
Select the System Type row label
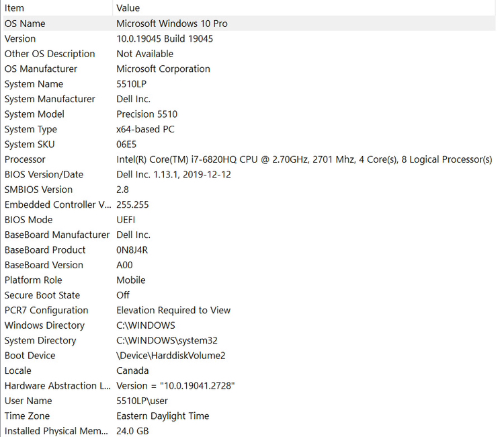(x=30, y=129)
